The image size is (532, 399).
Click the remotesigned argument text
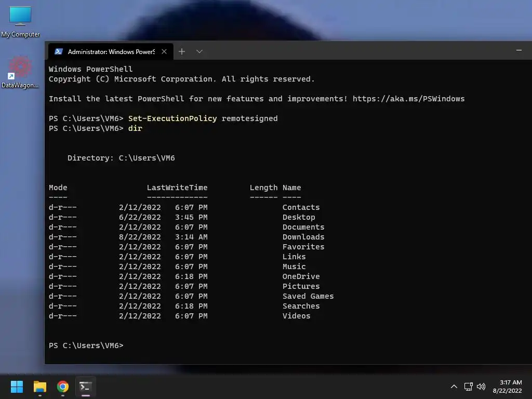click(x=249, y=118)
